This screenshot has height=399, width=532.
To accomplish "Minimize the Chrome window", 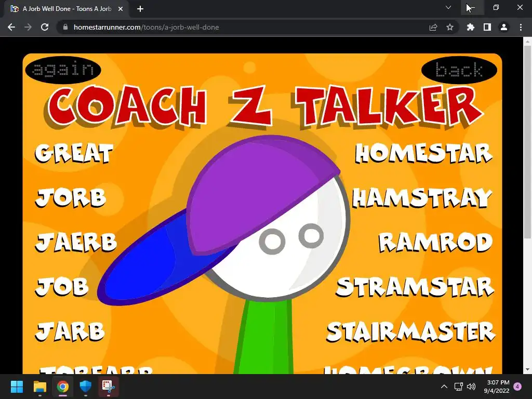I will click(472, 7).
